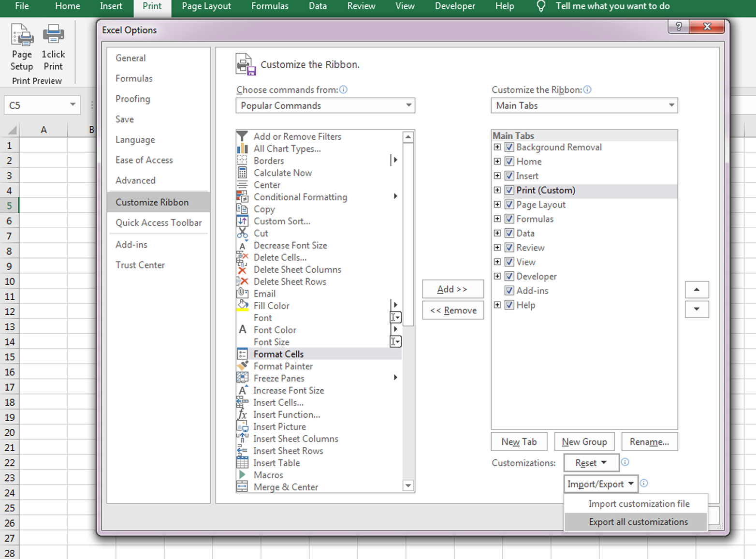The width and height of the screenshot is (756, 559).
Task: Select row 10 header in the worksheet
Action: pos(10,281)
